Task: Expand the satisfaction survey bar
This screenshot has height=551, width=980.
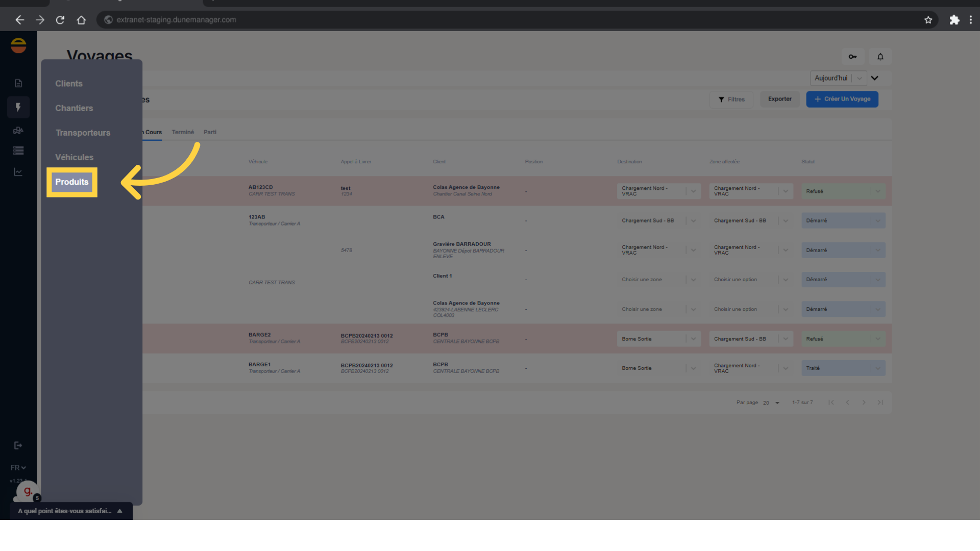Action: click(x=119, y=511)
